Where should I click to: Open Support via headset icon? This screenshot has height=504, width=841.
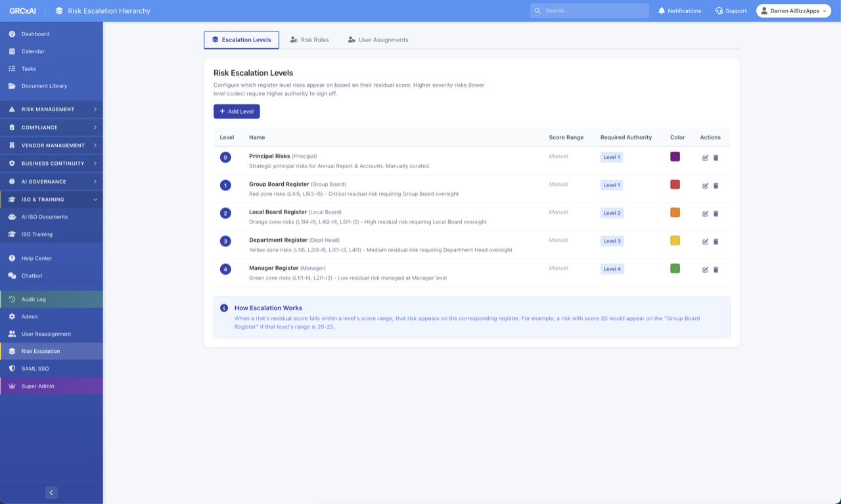[719, 11]
